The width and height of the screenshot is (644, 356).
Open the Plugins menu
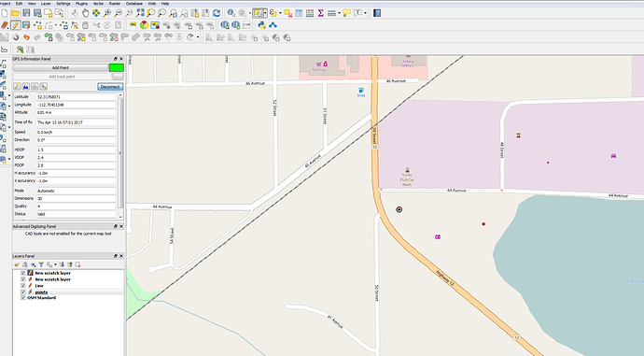point(81,4)
